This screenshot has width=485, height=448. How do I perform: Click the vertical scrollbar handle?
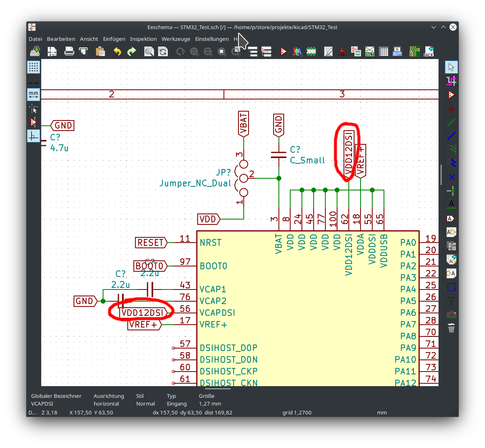pos(441,175)
